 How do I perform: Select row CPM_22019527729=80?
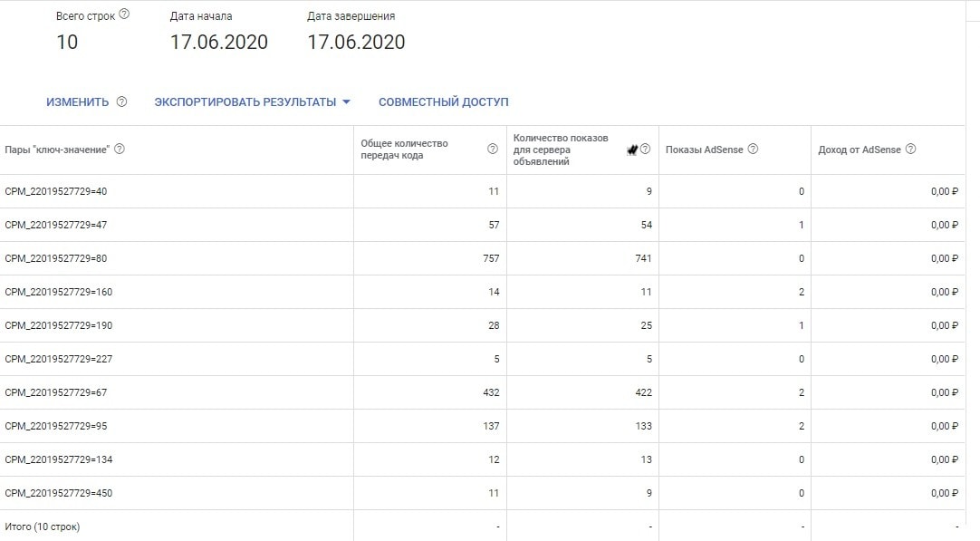point(56,258)
